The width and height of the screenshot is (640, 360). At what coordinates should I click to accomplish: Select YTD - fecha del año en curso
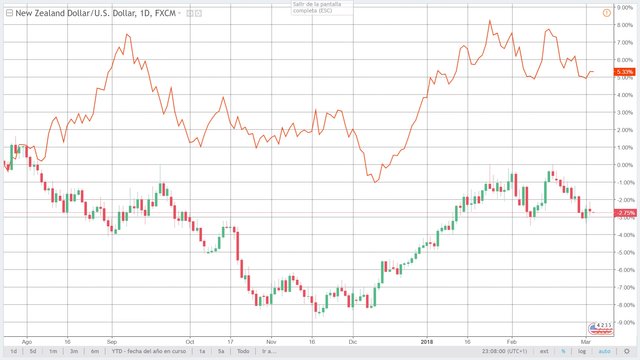pyautogui.click(x=149, y=351)
